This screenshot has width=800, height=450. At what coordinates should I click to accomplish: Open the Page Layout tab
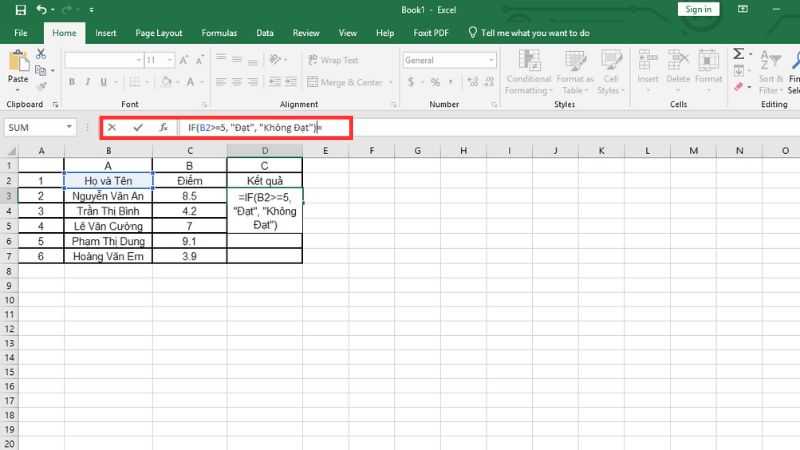[159, 32]
